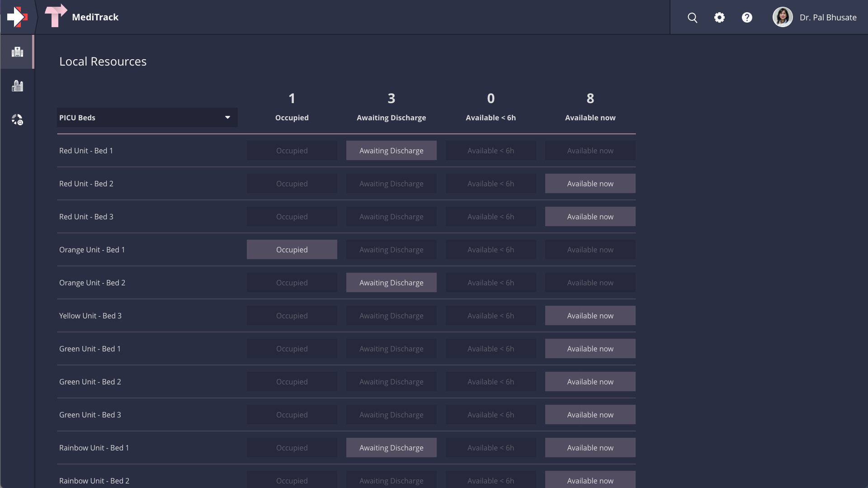Click Available now for Rainbow Unit - Bed 2
The width and height of the screenshot is (868, 488).
[x=590, y=480]
